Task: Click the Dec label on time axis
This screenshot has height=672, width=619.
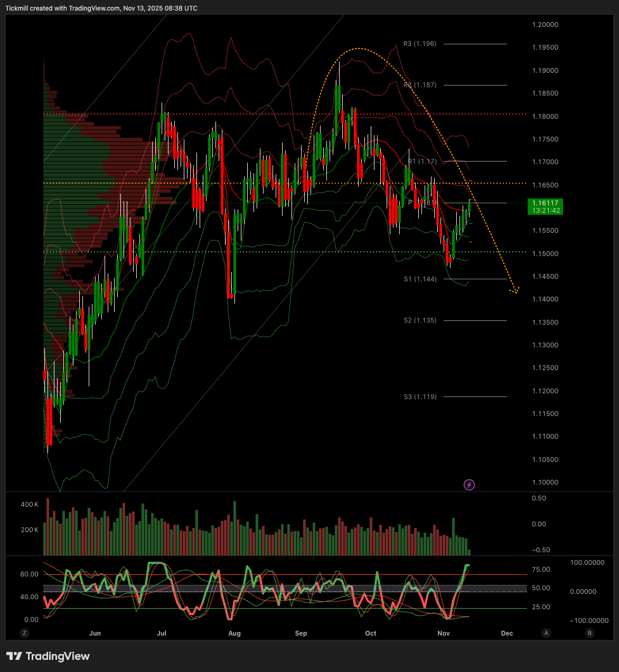Action: coord(507,633)
